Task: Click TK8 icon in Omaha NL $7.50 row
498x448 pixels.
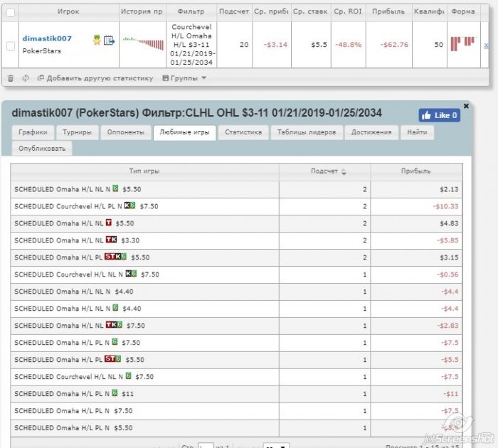Action: [x=114, y=324]
